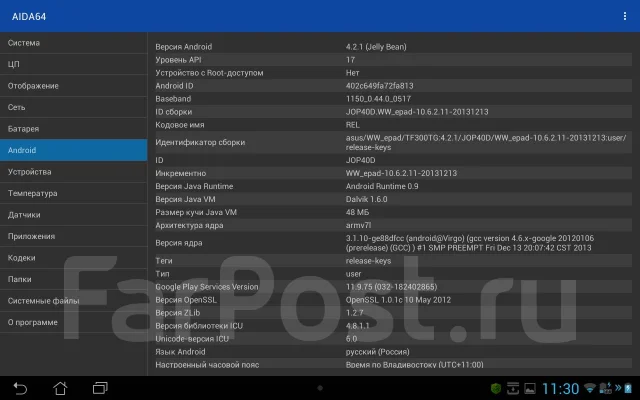Open the Отображение section
The width and height of the screenshot is (640, 400).
[x=73, y=86]
